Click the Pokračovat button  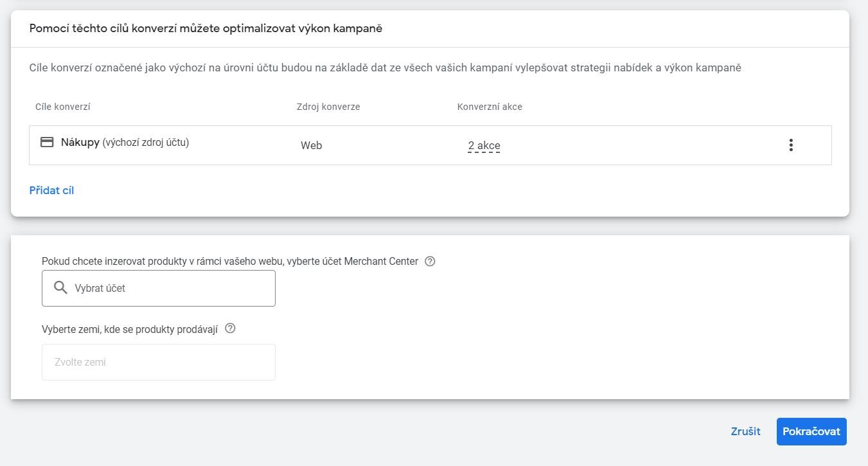[x=811, y=431]
